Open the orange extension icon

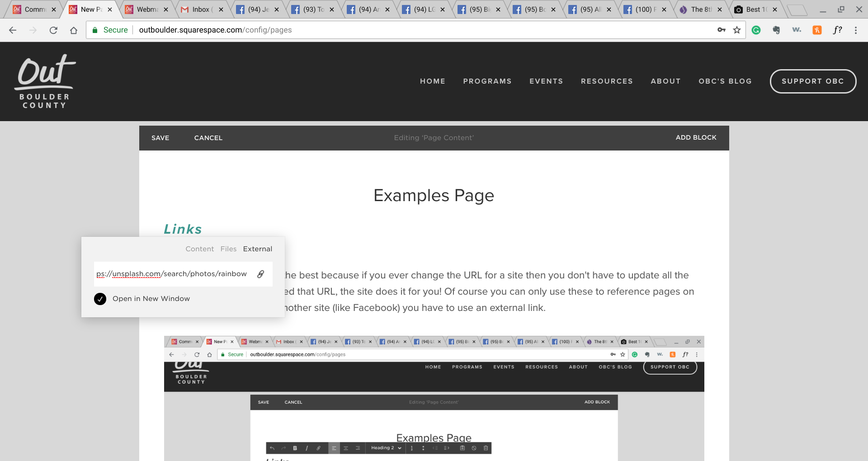(817, 30)
